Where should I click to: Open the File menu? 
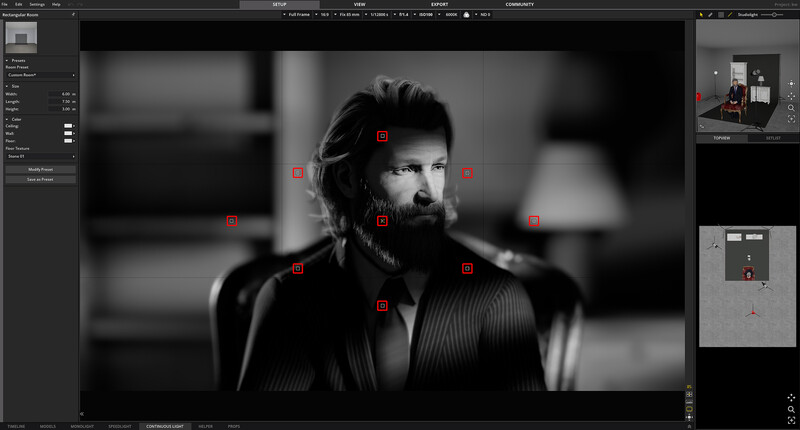pyautogui.click(x=5, y=4)
